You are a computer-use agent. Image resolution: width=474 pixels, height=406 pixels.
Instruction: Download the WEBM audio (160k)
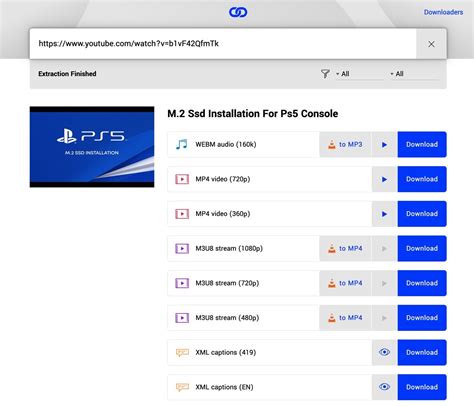422,144
